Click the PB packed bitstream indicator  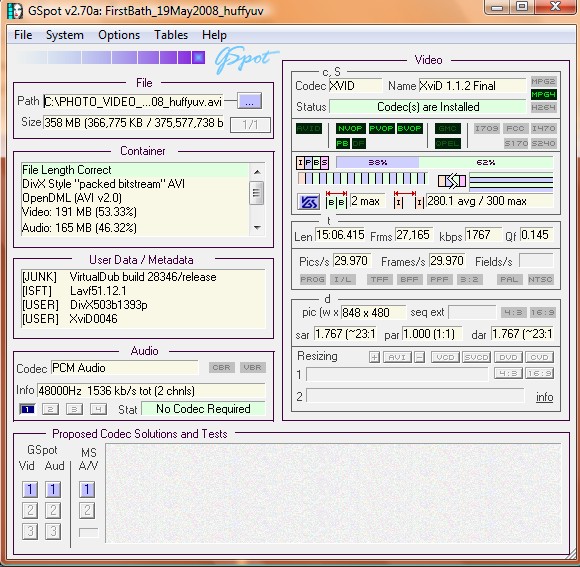343,143
